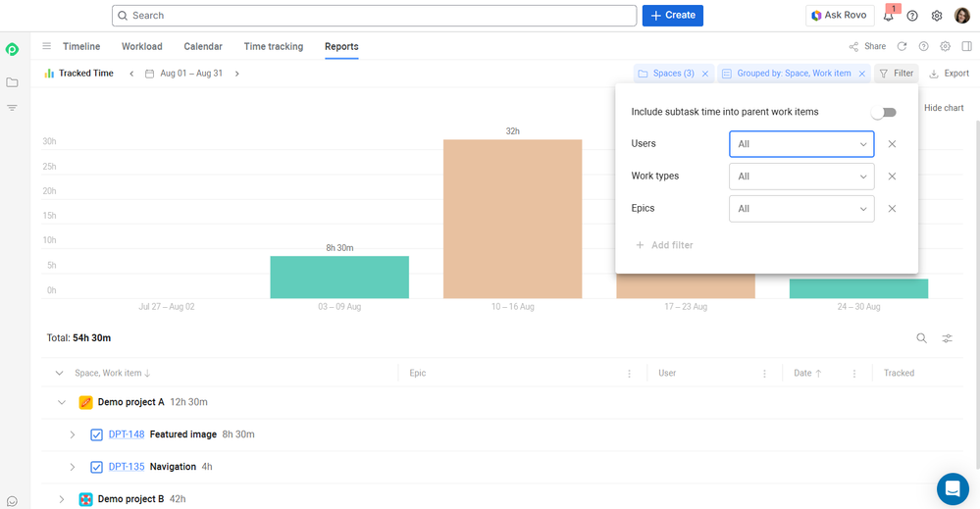Open the DPT-135 link
This screenshot has height=509, width=980.
click(127, 467)
